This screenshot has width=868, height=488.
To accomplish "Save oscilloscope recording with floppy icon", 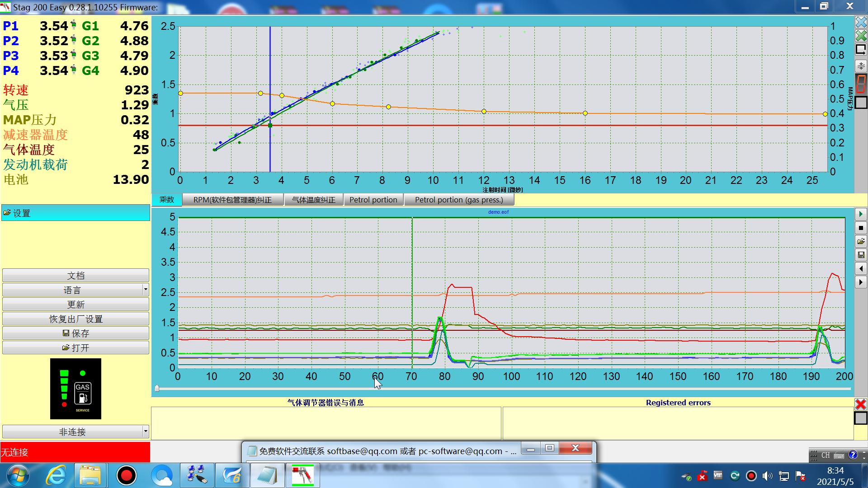I will pos(861,255).
